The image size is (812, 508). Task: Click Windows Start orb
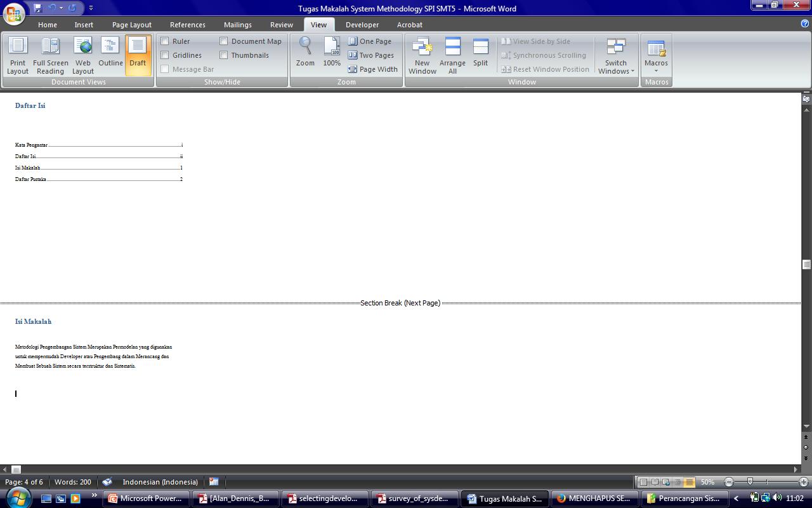17,497
